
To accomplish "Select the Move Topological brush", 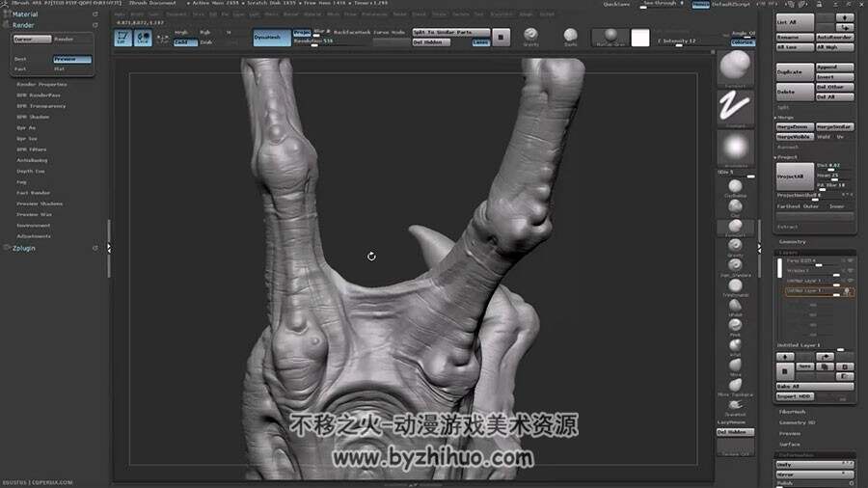I will pyautogui.click(x=735, y=386).
